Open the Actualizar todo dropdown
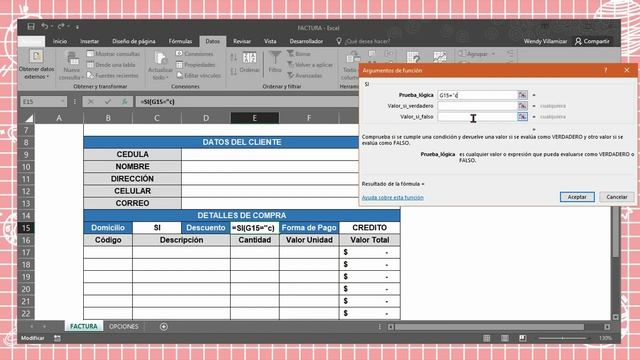 coord(160,66)
